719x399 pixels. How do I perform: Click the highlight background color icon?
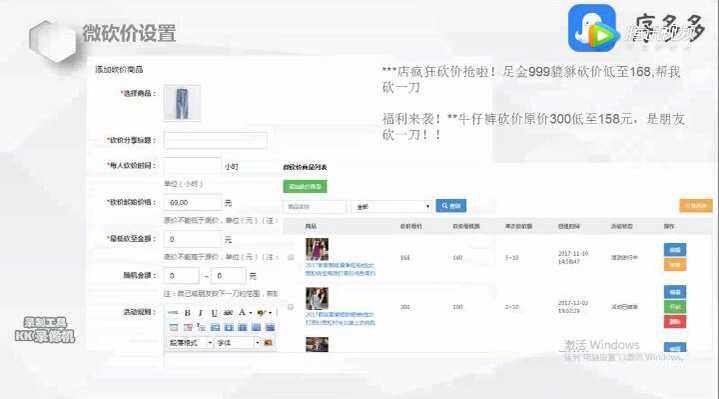pos(261,313)
